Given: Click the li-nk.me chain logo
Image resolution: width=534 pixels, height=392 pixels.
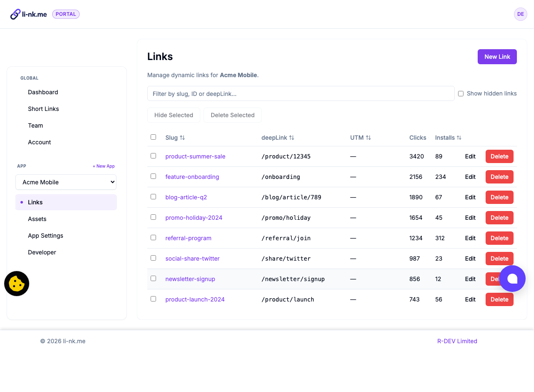Looking at the screenshot, I should 28,14.
